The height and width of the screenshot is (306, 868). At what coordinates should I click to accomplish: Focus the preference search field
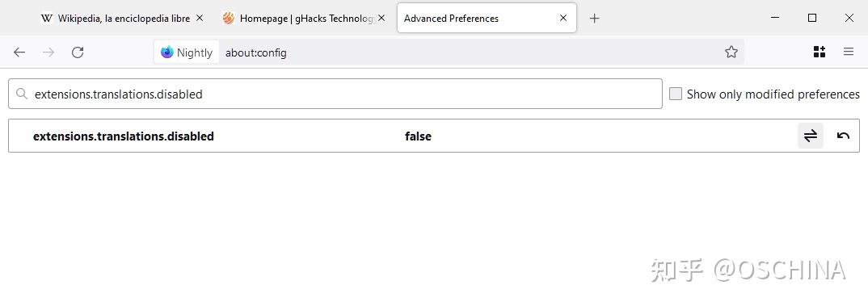(335, 94)
